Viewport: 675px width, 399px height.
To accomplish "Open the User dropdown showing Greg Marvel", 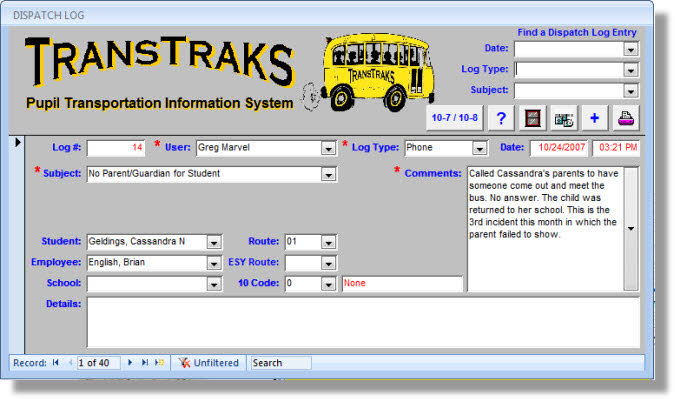I will click(x=328, y=148).
